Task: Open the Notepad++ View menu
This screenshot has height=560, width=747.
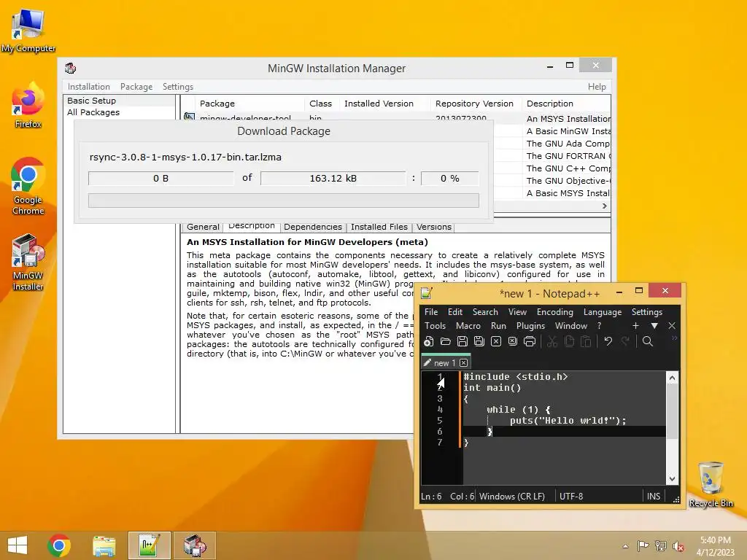Action: pyautogui.click(x=517, y=312)
